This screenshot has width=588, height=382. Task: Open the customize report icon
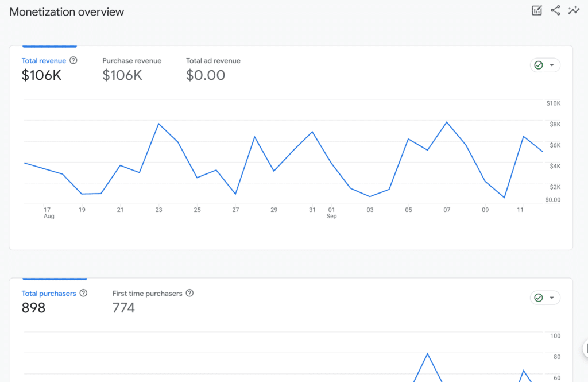536,10
